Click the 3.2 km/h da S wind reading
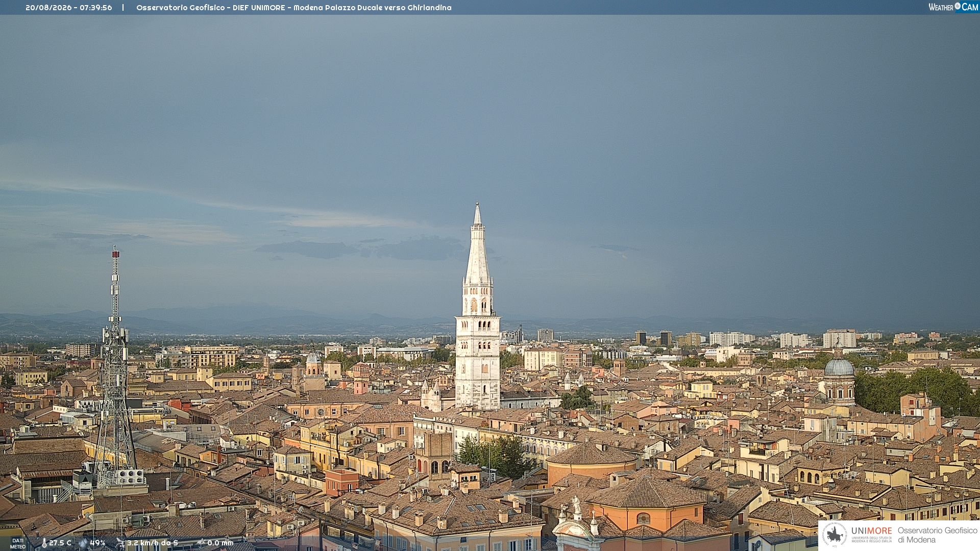Viewport: 980px width, 551px height. (153, 543)
